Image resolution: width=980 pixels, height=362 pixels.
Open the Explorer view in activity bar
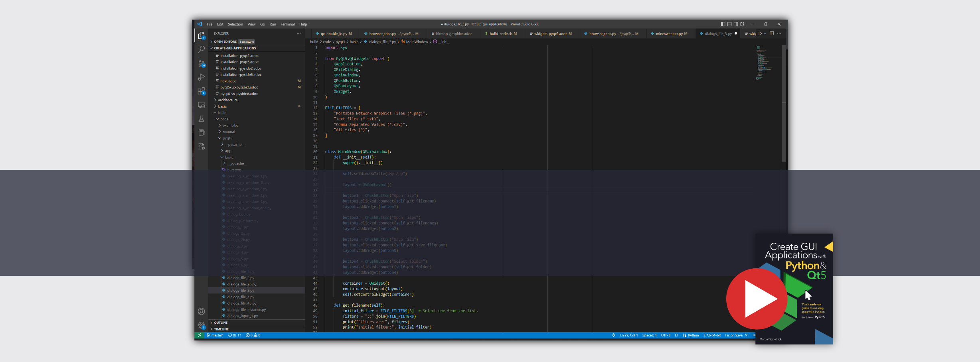(202, 36)
